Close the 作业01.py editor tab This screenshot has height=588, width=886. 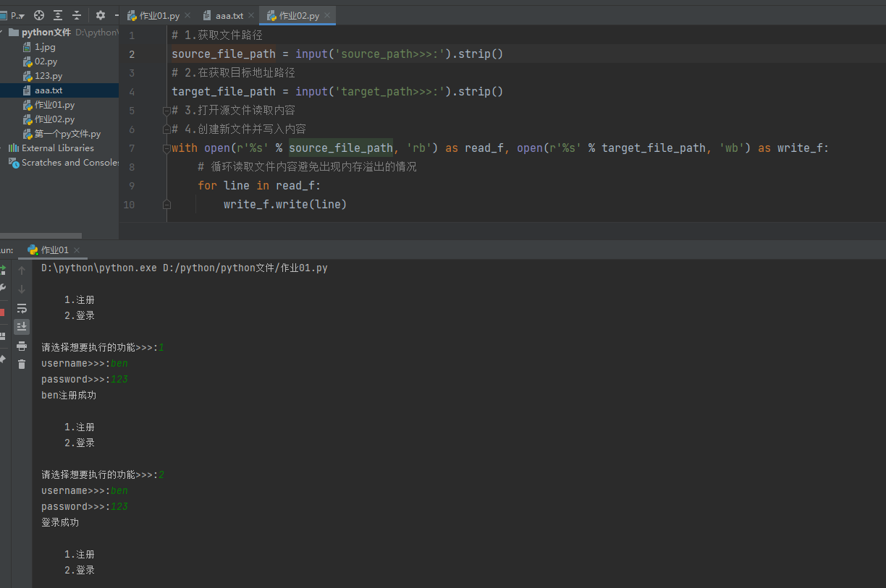tap(187, 16)
